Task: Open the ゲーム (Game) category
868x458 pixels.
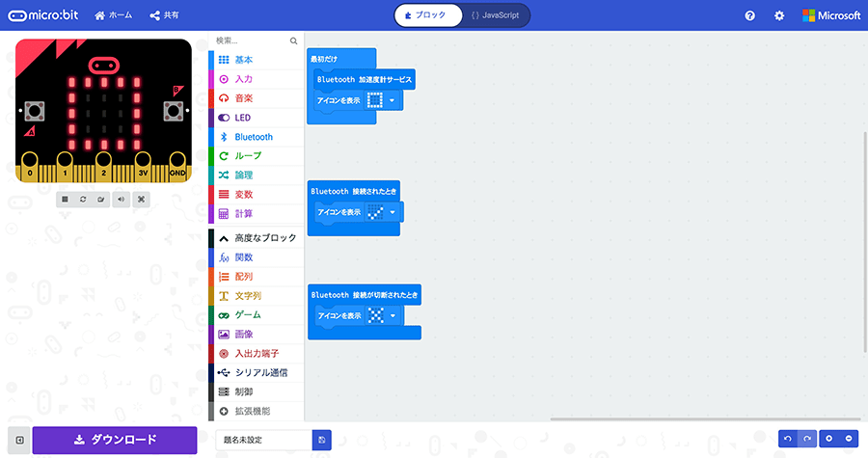Action: 257,314
